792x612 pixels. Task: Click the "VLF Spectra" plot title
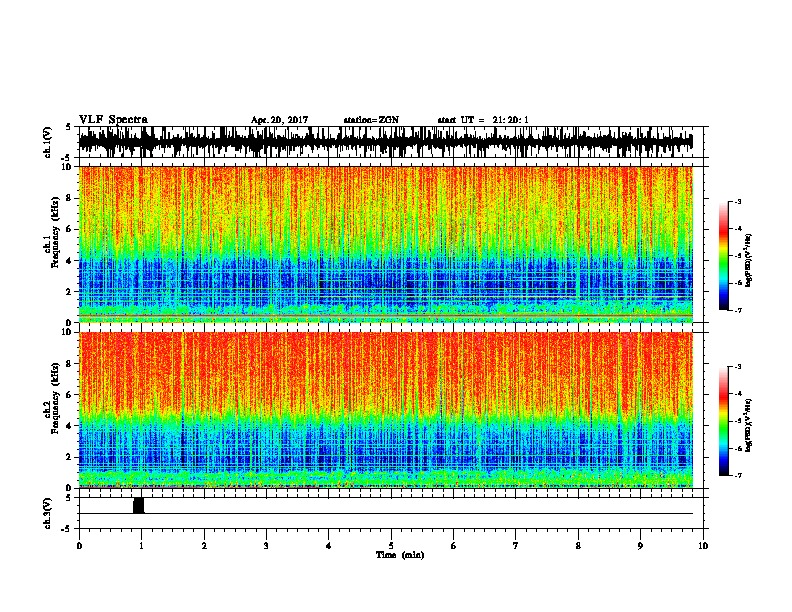tap(113, 120)
